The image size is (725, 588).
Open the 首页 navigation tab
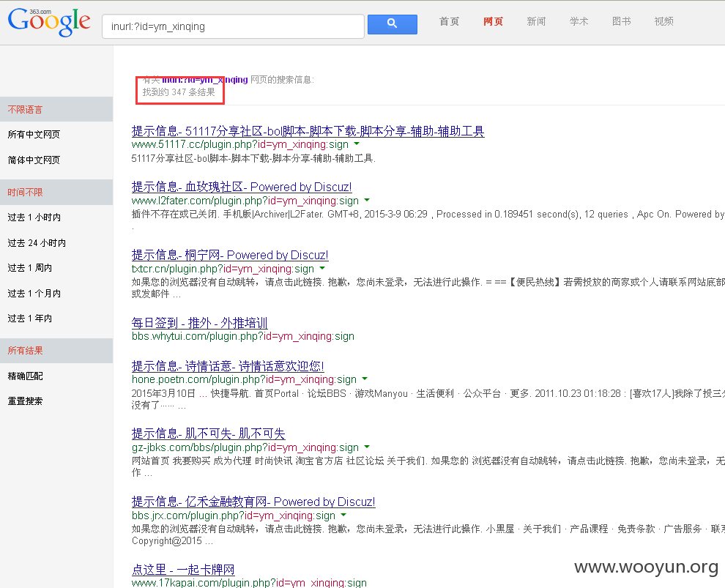click(x=449, y=21)
